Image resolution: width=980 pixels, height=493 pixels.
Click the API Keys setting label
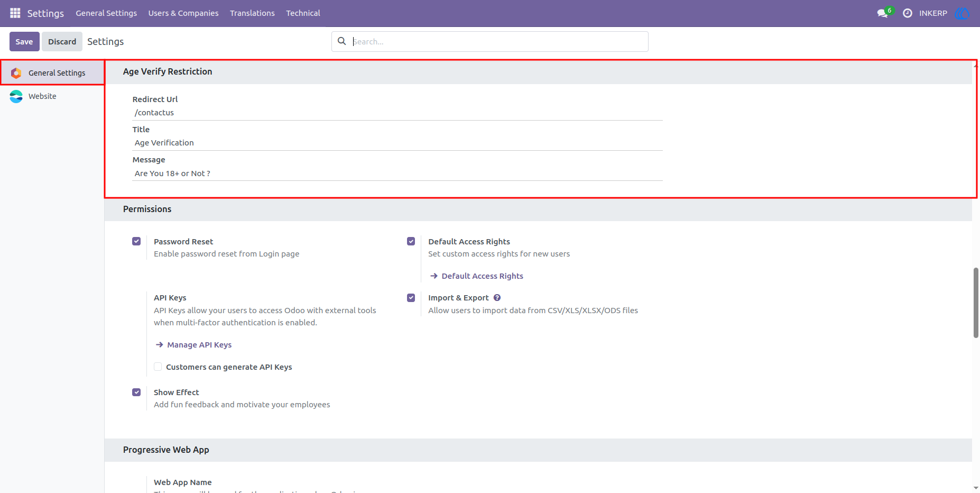click(170, 298)
